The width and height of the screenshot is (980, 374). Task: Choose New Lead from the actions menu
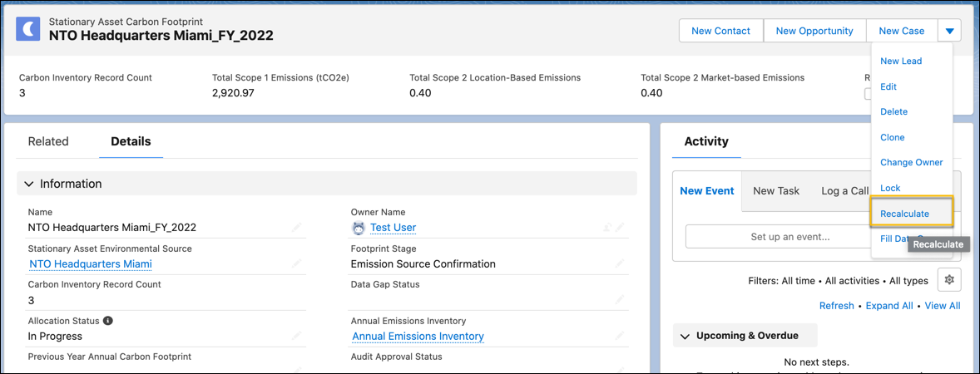pyautogui.click(x=901, y=62)
